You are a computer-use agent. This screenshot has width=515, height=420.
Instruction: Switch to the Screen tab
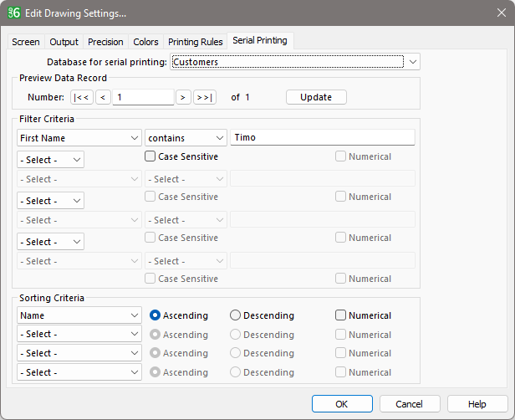[x=26, y=42]
